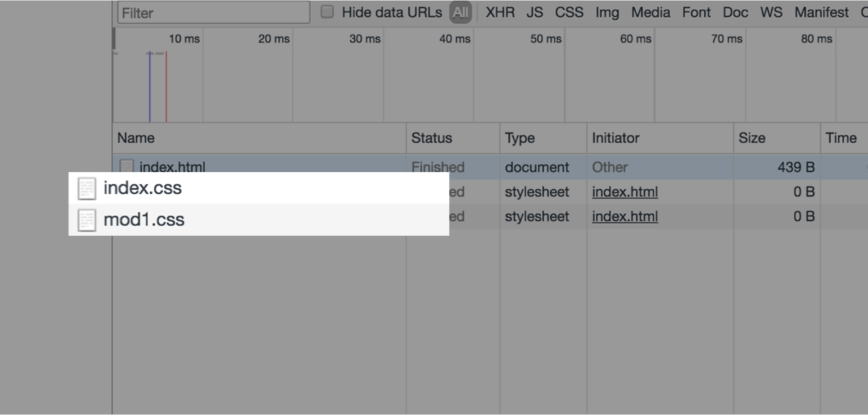Click the blue DOMContentLoaded timeline marker

point(150,86)
